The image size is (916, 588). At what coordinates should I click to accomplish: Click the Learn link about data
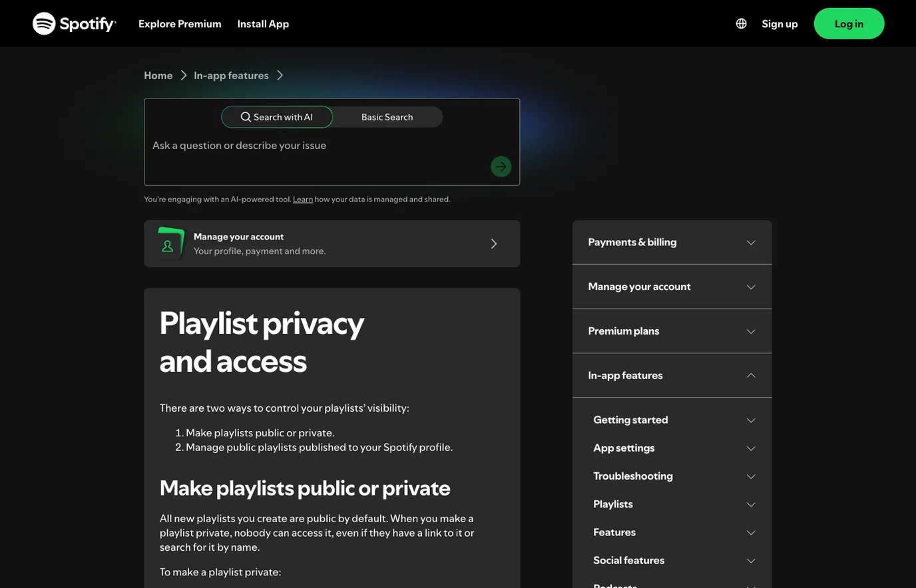point(303,199)
